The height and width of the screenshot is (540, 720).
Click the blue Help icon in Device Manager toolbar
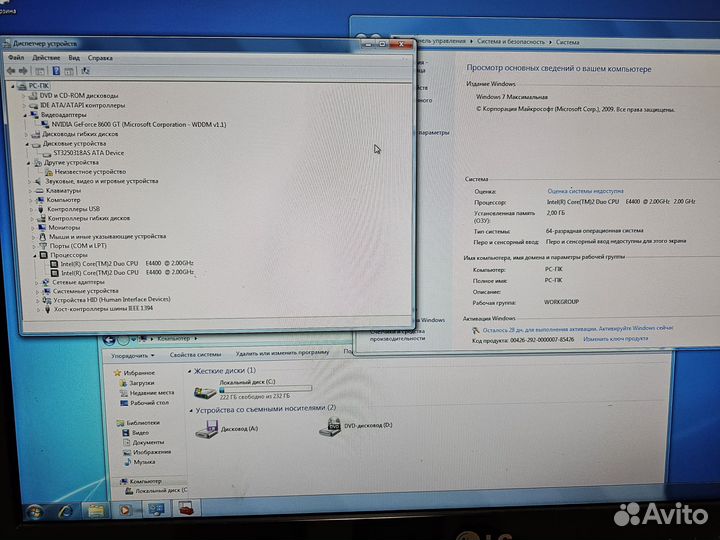pos(56,71)
